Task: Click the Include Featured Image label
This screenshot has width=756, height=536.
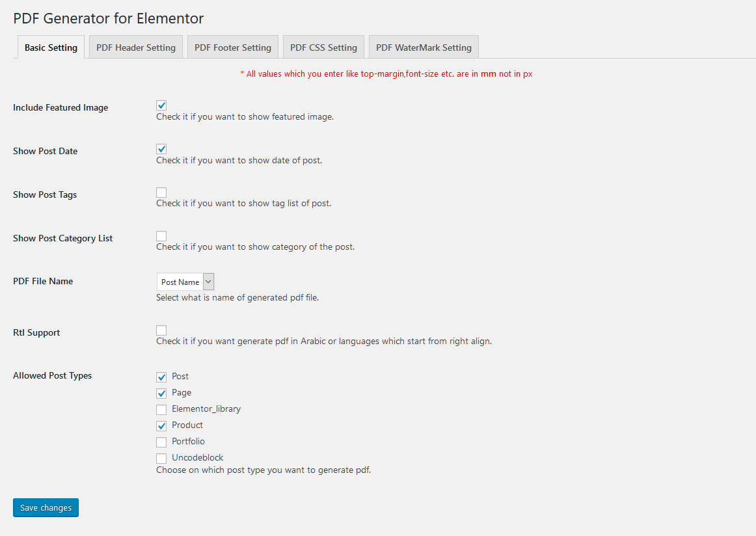Action: click(x=61, y=107)
